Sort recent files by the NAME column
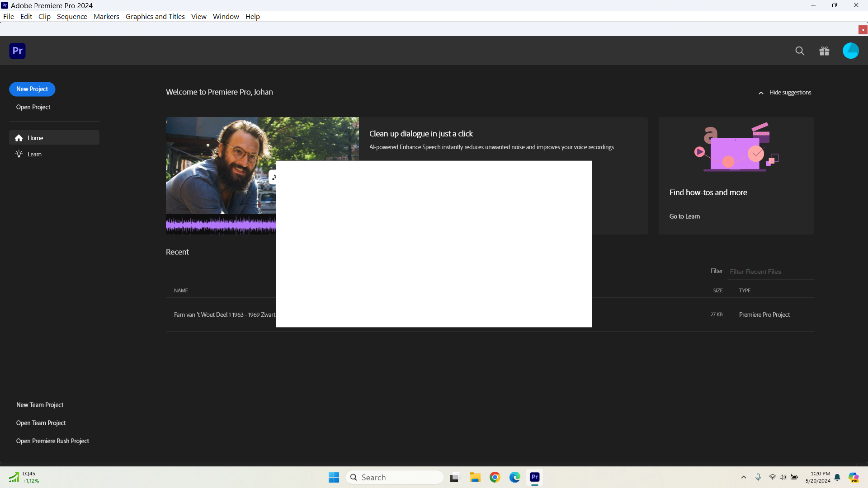This screenshot has width=868, height=488. click(x=180, y=290)
